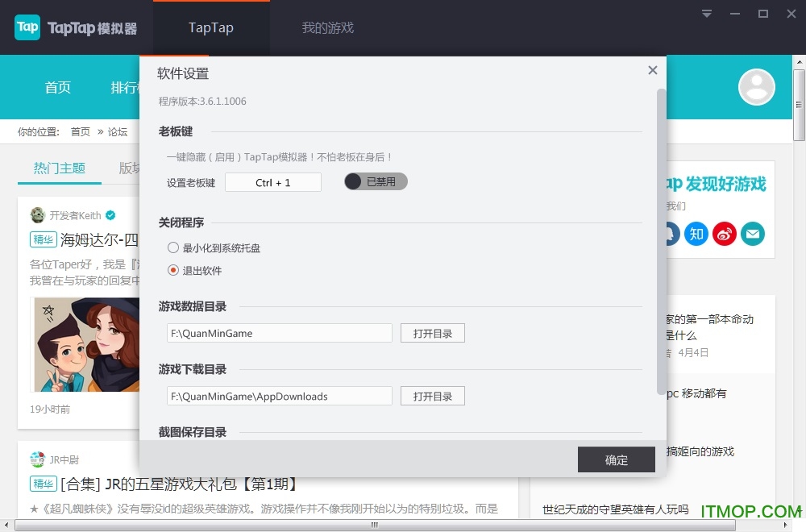806x532 pixels.
Task: Click 打开目录 for 游戏下载目录
Action: [x=433, y=396]
